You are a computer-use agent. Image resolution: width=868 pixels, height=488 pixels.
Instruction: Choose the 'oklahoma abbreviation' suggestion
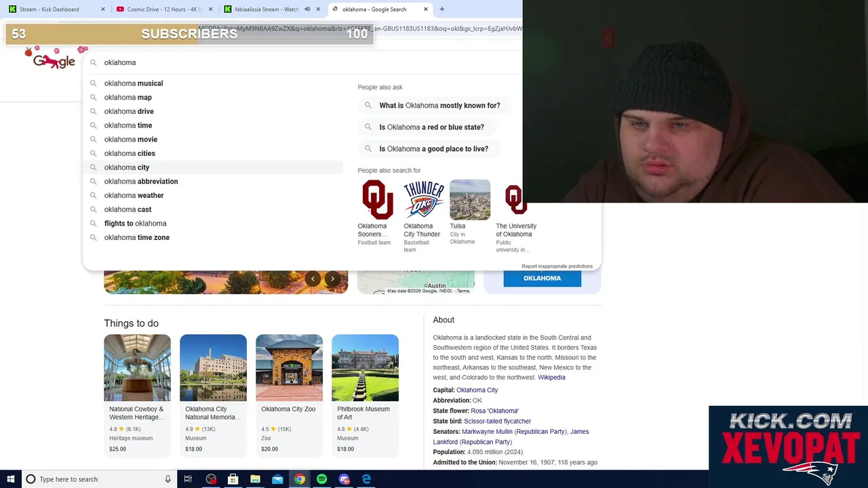click(213, 182)
